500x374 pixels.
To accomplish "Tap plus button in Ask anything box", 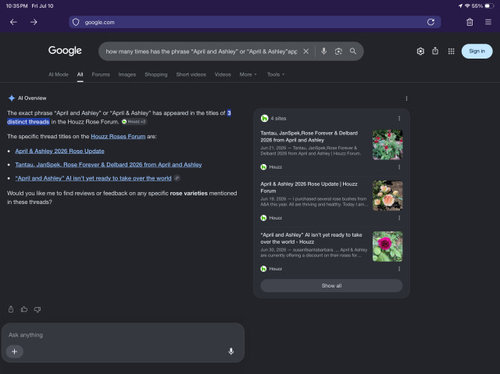I will [x=14, y=351].
